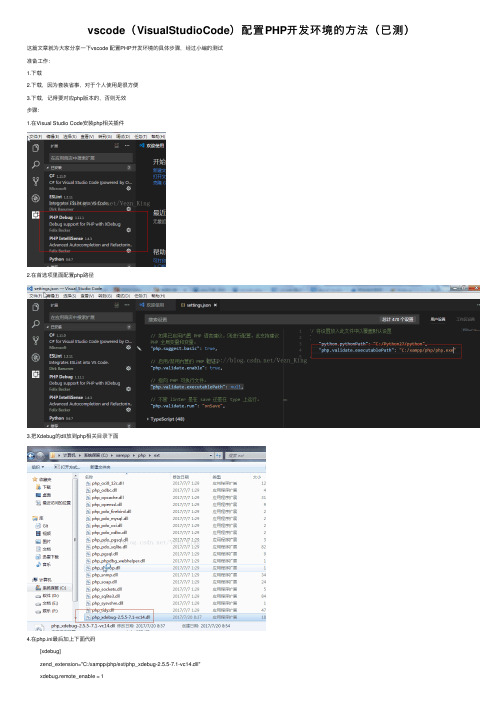Click PHP Debug gear in welcome-page VS Code window
This screenshot has width=504, height=713.
point(129,230)
